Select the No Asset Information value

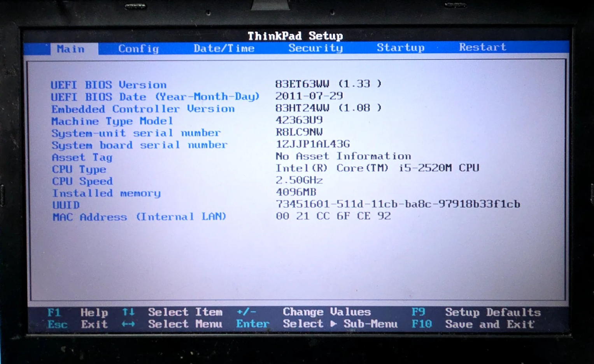(x=343, y=156)
